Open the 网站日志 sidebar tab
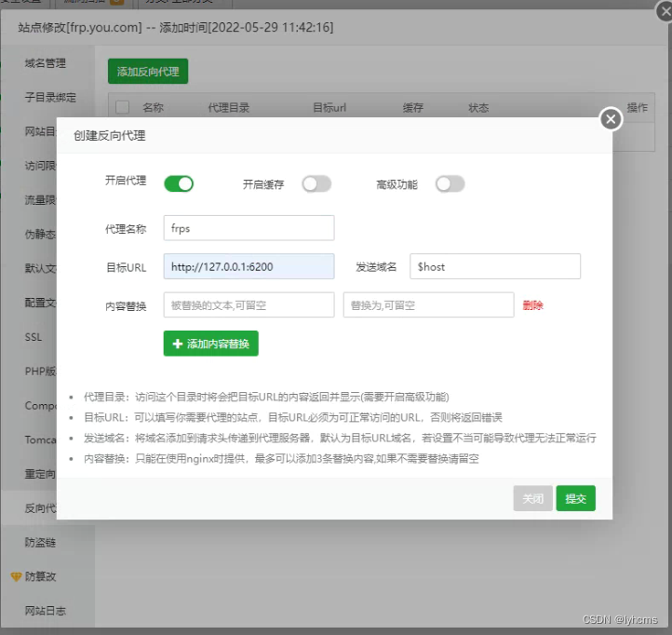 46,611
